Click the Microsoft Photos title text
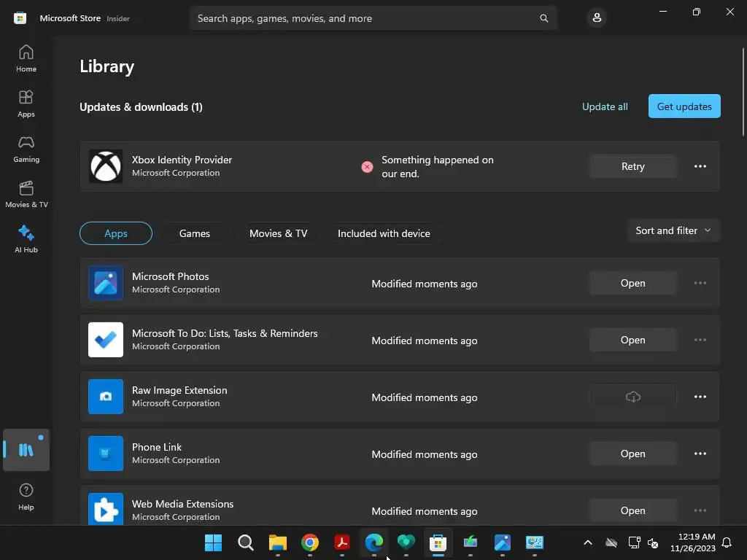 click(171, 276)
